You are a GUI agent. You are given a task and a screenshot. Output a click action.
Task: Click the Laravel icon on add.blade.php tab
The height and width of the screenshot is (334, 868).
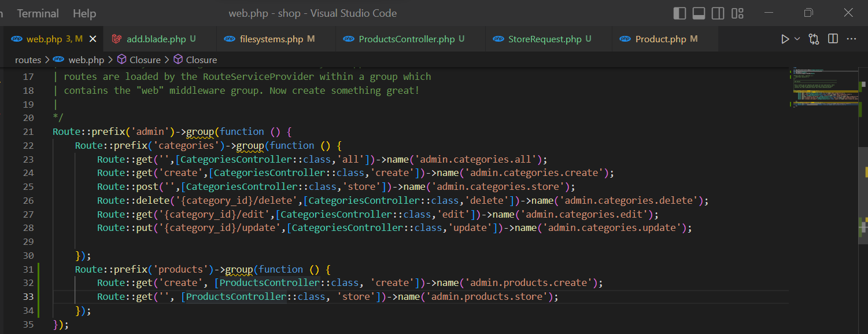point(116,39)
